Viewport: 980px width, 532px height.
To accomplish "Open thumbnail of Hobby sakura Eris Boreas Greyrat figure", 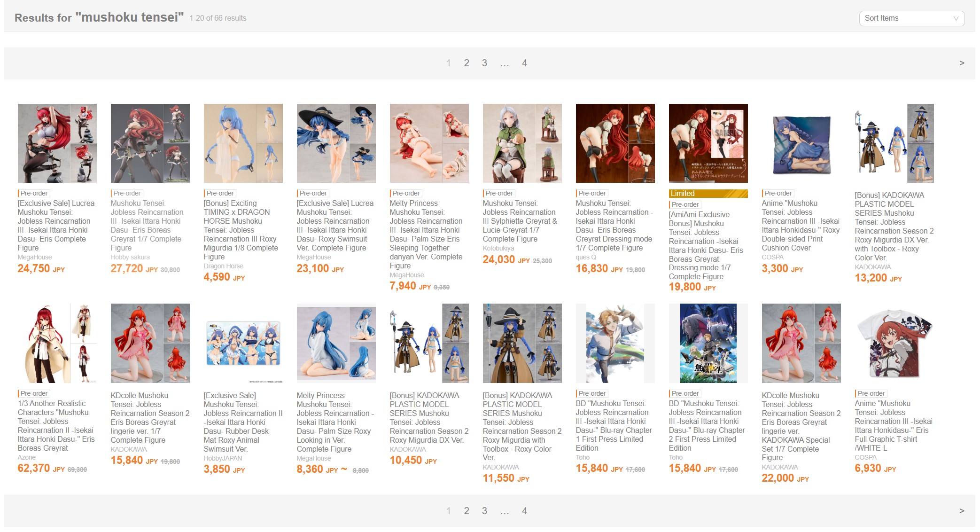I will (x=150, y=143).
